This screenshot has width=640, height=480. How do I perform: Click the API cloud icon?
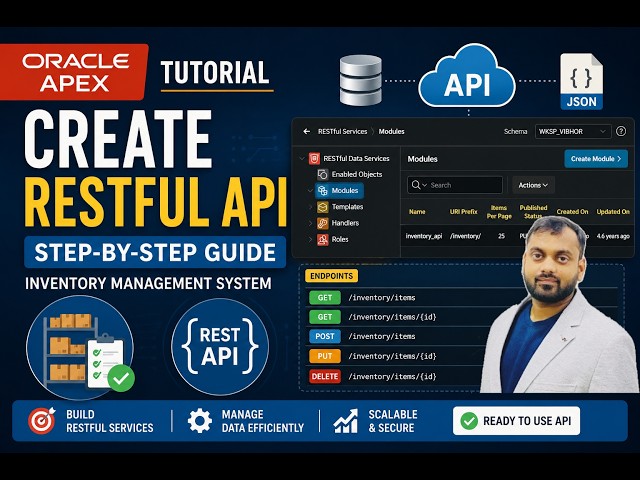click(x=467, y=78)
